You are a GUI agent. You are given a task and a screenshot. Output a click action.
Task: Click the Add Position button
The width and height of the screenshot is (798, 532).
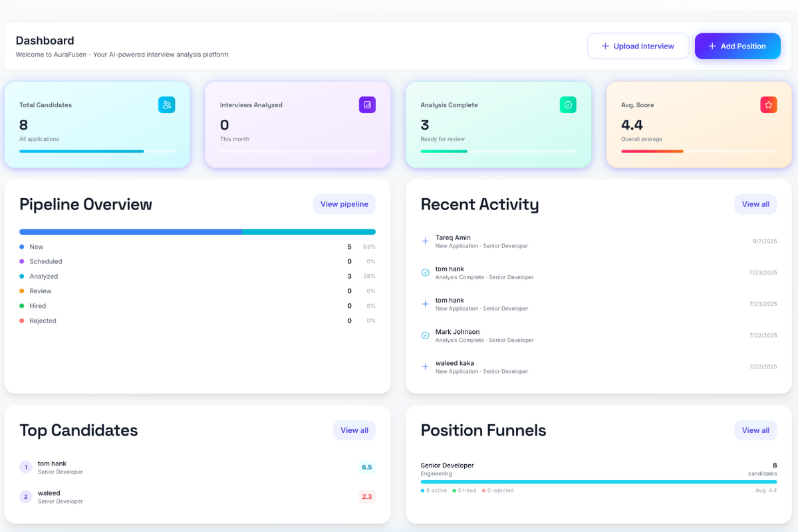point(737,46)
